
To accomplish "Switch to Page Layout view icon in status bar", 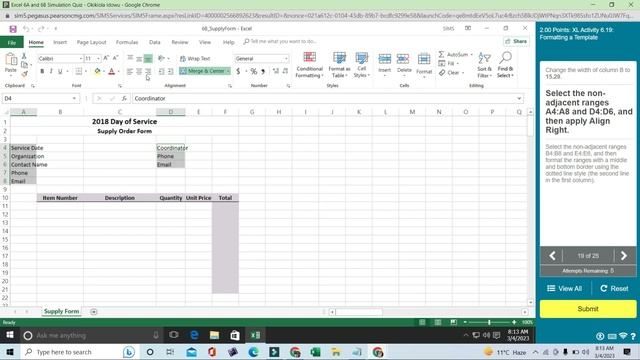I will [x=438, y=322].
